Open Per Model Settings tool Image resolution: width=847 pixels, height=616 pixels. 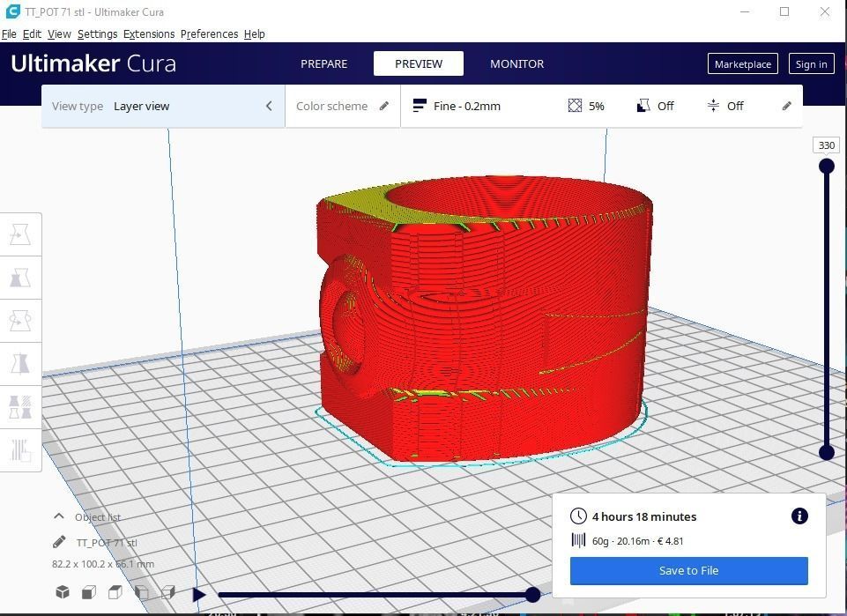pos(20,407)
